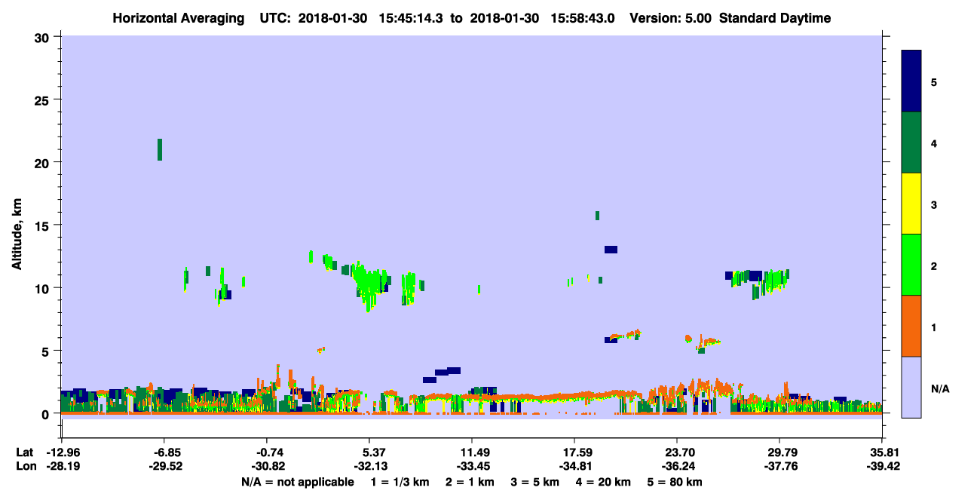Viewport: 980px width, 503px height.
Task: Click the 'Lat' row label
Action: click(x=23, y=452)
